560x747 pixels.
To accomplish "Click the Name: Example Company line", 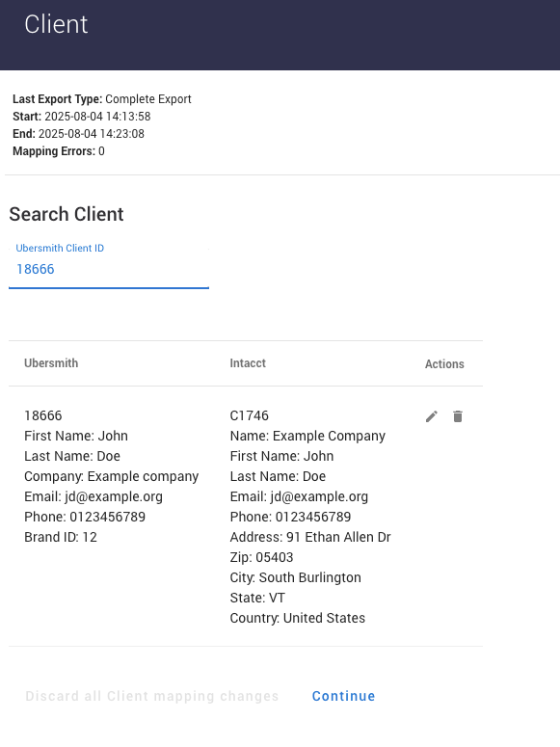I will 307,436.
